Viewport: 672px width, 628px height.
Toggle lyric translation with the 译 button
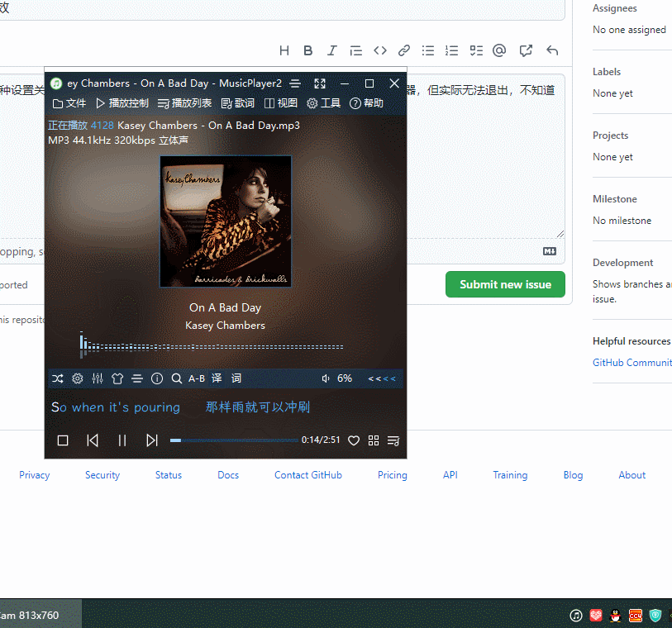point(216,378)
